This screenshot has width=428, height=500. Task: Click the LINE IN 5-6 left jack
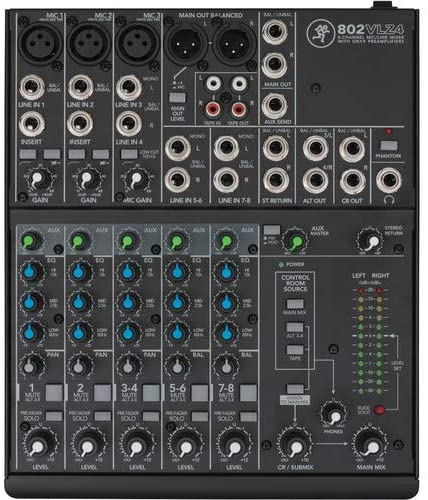tap(178, 148)
